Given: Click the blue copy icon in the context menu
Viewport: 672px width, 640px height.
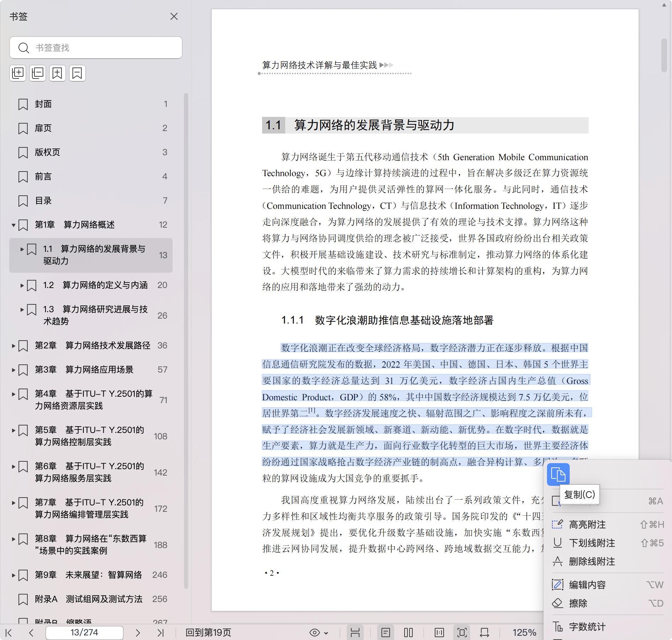Looking at the screenshot, I should [x=558, y=474].
